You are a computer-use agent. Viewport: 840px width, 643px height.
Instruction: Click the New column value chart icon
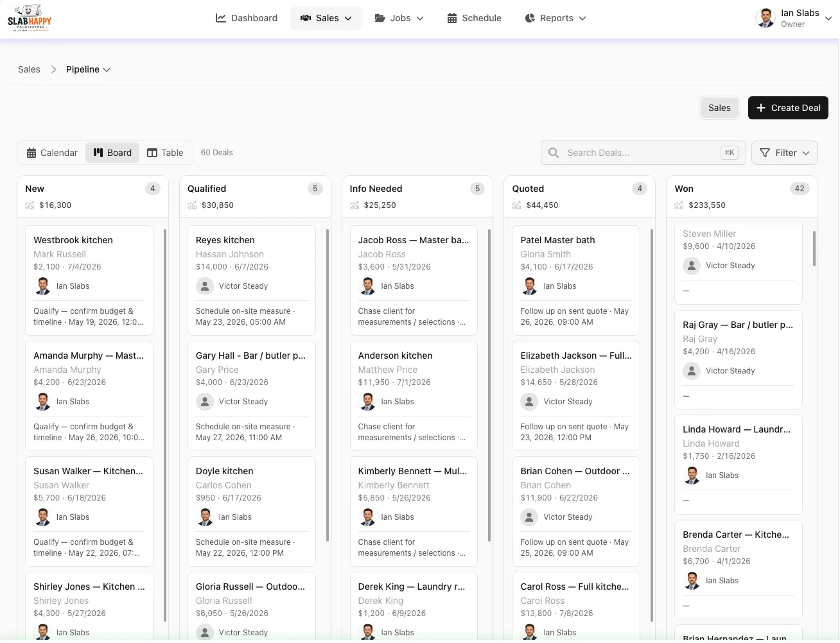(30, 205)
